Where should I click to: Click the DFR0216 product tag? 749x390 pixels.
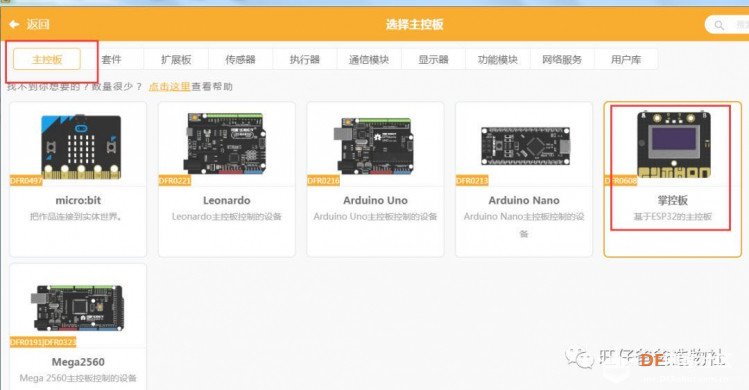(x=323, y=181)
